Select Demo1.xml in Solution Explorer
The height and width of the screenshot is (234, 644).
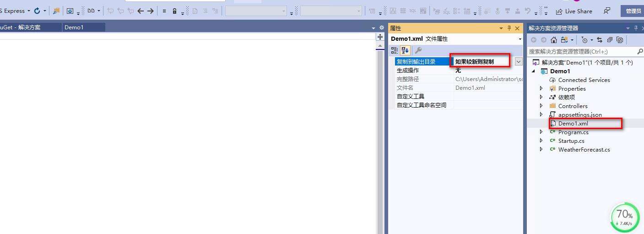[573, 124]
